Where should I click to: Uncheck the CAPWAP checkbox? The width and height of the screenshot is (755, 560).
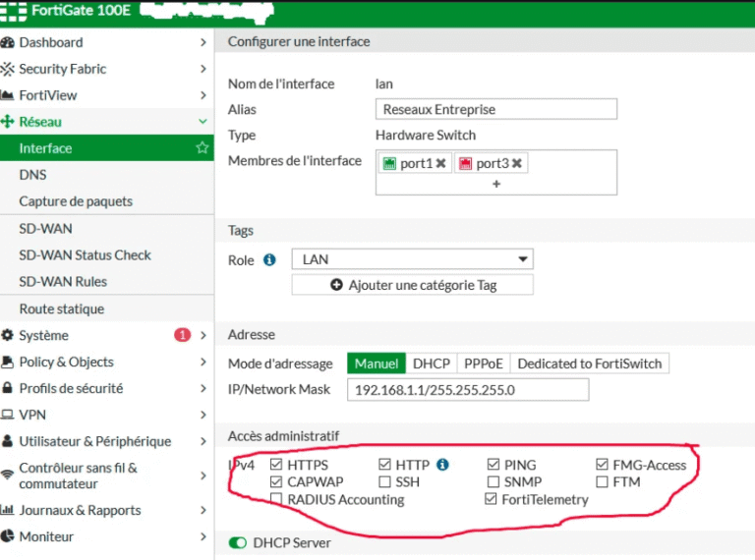(x=276, y=481)
